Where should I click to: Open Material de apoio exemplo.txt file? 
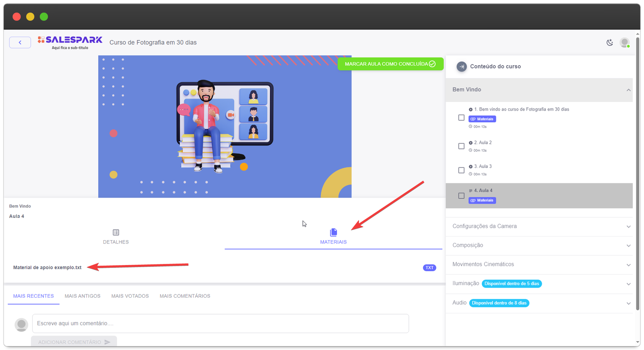[x=47, y=268]
